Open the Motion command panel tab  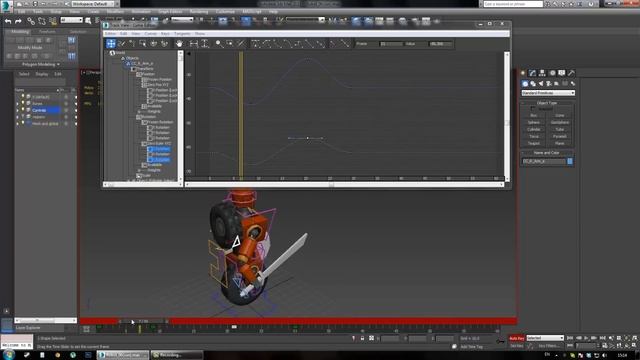coord(552,73)
